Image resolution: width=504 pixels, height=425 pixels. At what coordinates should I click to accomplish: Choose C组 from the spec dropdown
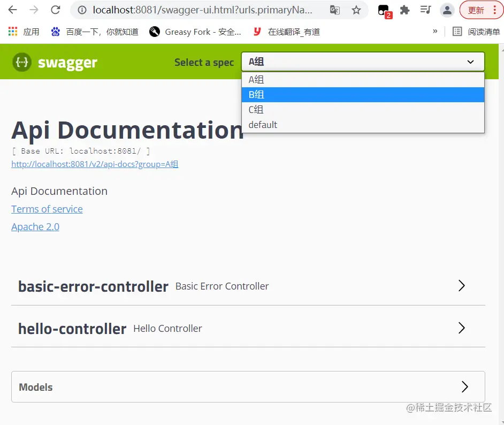(363, 110)
